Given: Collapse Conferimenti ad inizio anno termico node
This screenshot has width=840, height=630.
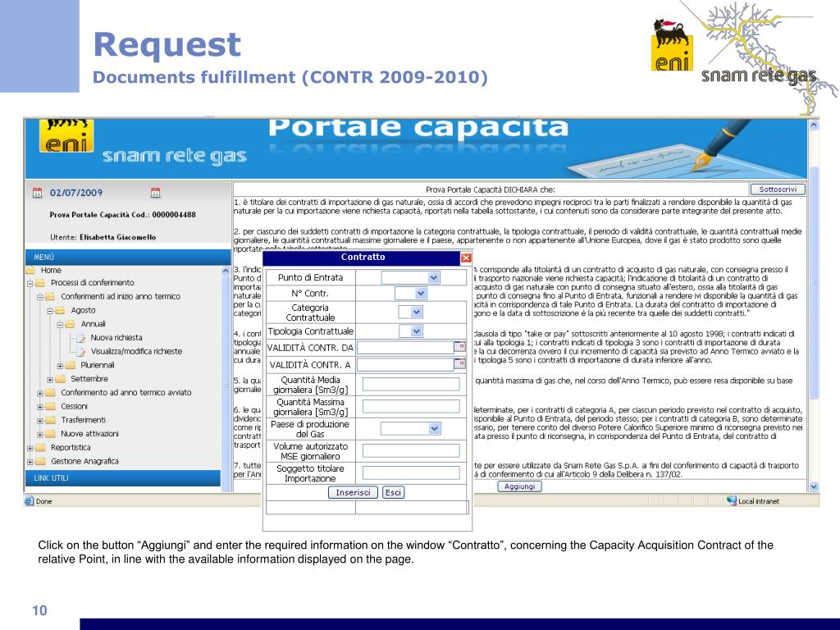Looking at the screenshot, I should pos(40,297).
